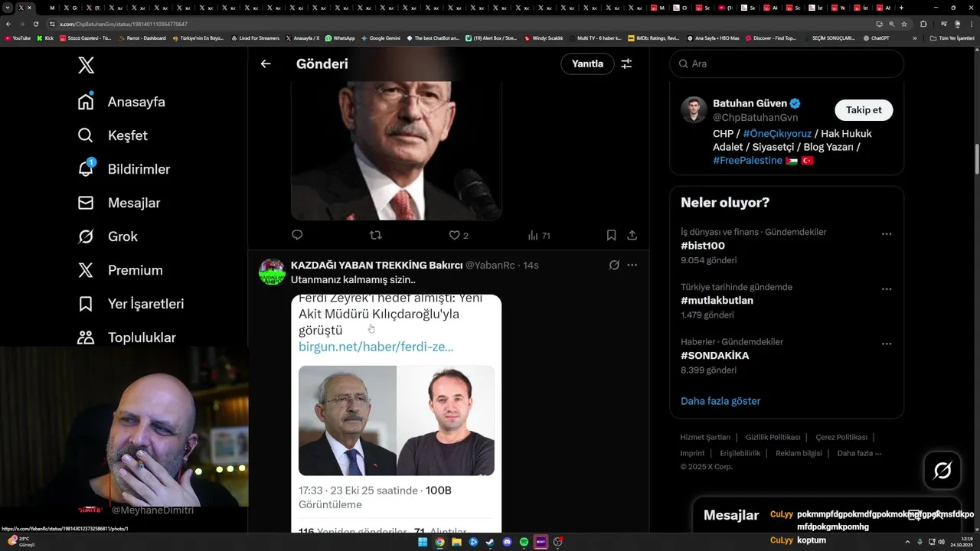This screenshot has width=980, height=551.
Task: Open Spotify from the taskbar
Action: (x=524, y=542)
